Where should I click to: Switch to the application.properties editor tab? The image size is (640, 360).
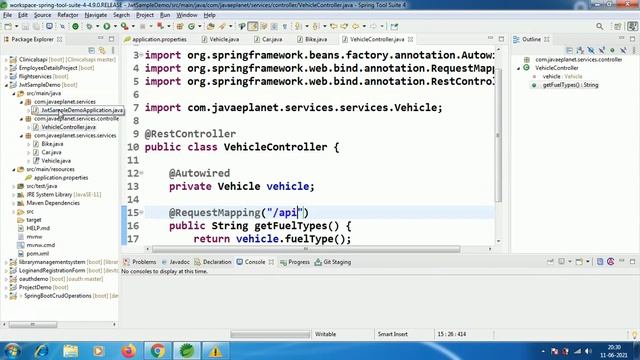point(156,39)
